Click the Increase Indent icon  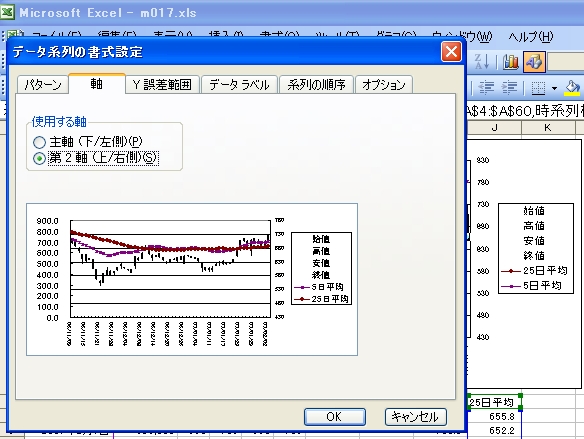[509, 88]
